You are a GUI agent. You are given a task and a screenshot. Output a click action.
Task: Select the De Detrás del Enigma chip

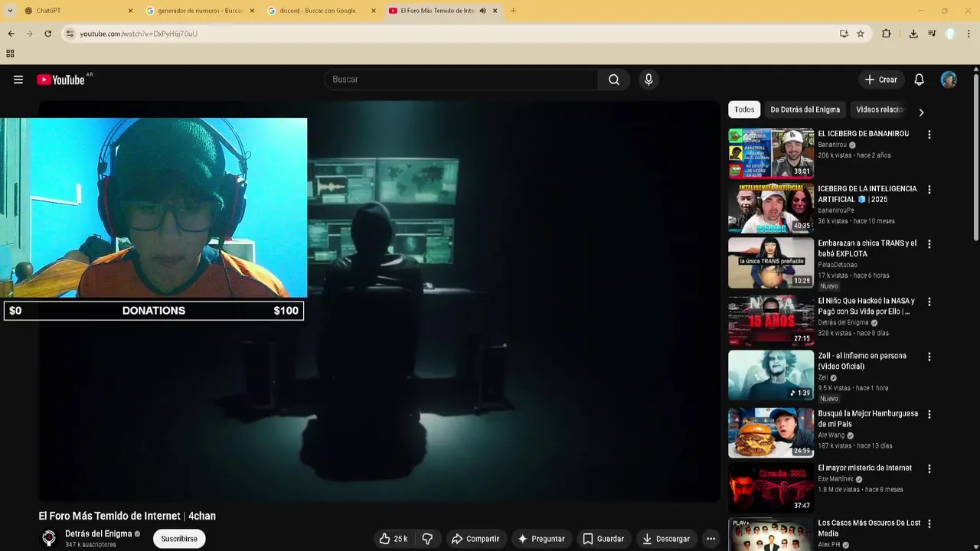[805, 109]
